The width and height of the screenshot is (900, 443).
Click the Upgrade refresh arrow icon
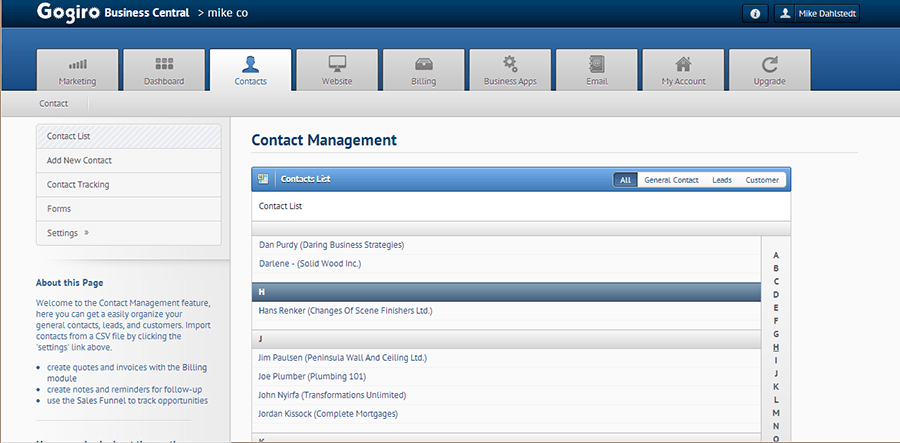click(x=769, y=64)
